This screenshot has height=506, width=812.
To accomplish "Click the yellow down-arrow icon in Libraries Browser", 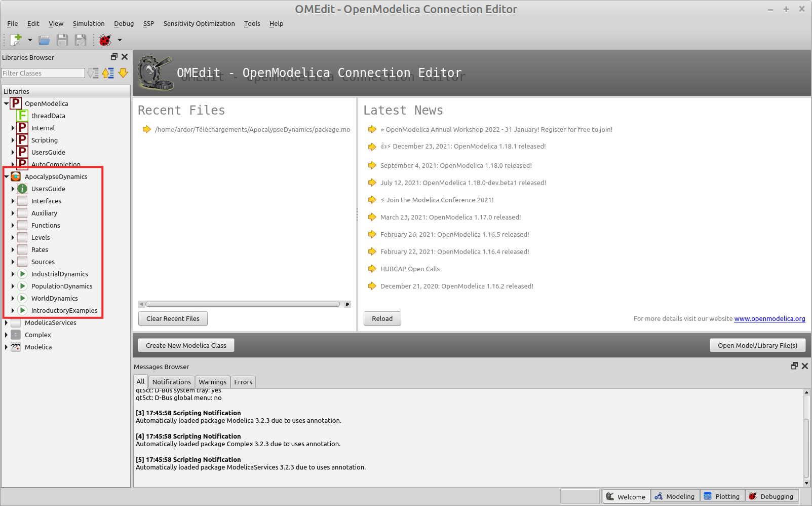I will pyautogui.click(x=123, y=73).
